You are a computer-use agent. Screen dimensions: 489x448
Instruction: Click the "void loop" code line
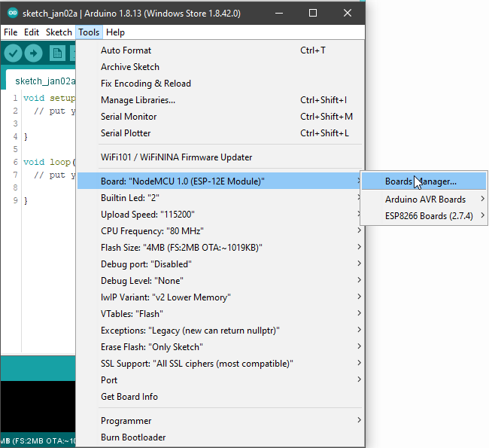(49, 162)
